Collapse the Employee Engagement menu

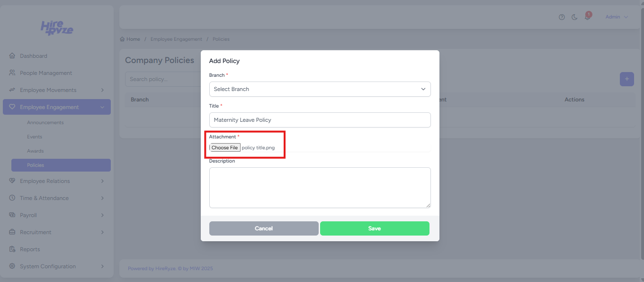click(x=102, y=107)
